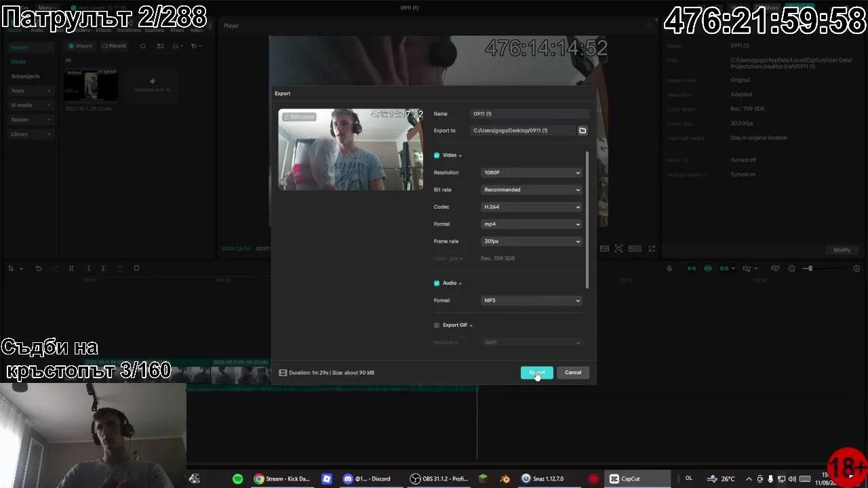Click the export cover preview thumbnail
Screen dimensions: 868x488
[351, 150]
